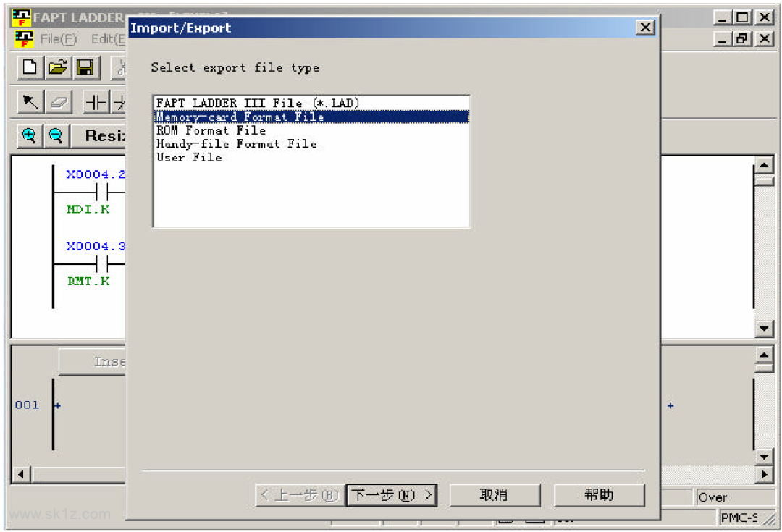Insert a normally open contact

point(96,102)
